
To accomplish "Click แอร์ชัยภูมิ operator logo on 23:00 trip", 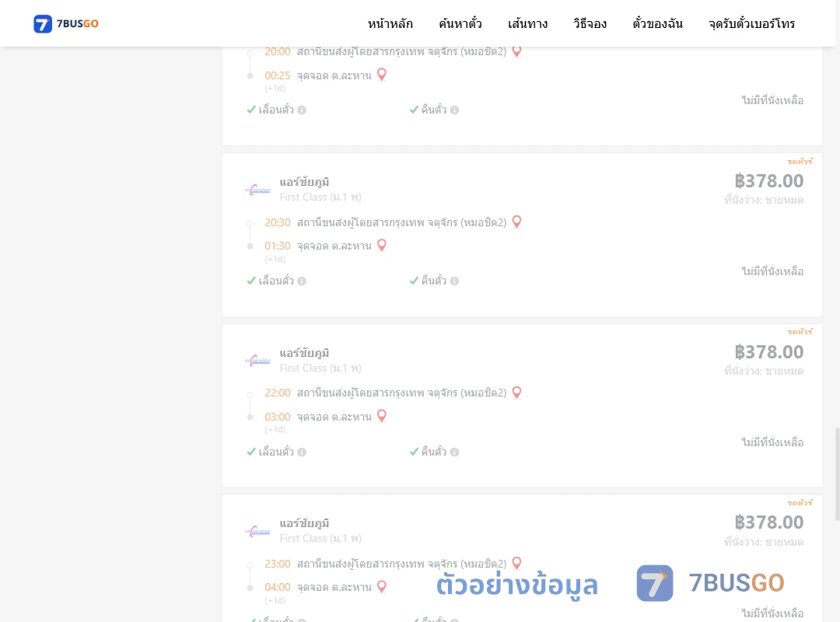I will [x=257, y=531].
